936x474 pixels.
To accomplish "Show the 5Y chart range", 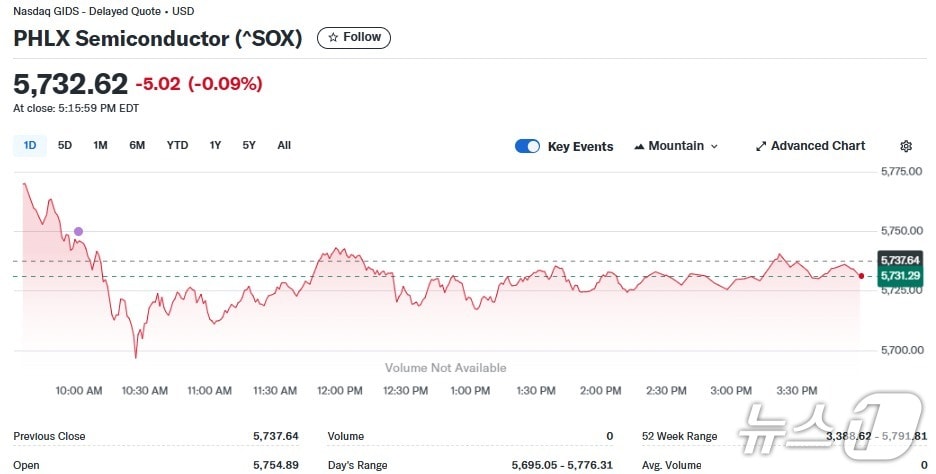I will pos(249,145).
